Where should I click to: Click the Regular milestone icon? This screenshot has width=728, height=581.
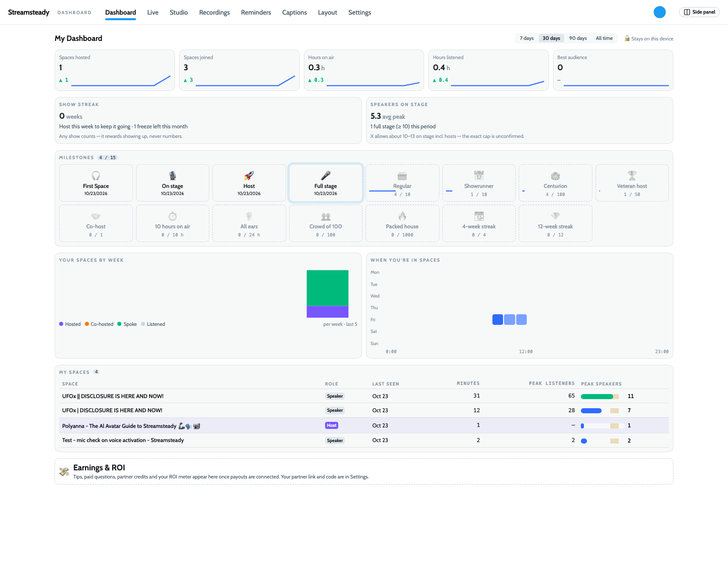(402, 176)
